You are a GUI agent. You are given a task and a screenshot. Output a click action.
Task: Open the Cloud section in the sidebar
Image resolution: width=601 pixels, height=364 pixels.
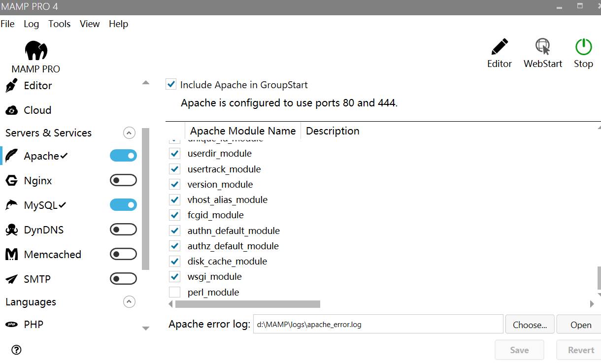[x=35, y=110]
